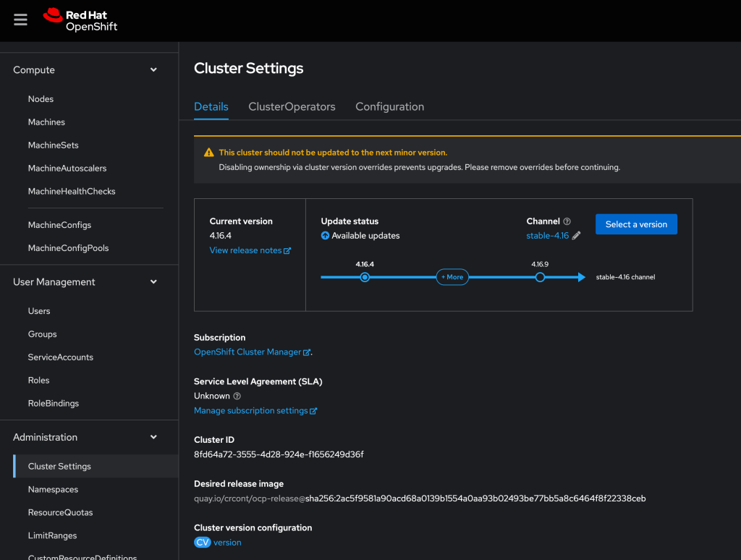The width and height of the screenshot is (741, 560).
Task: Click the Select a version button
Action: [636, 224]
